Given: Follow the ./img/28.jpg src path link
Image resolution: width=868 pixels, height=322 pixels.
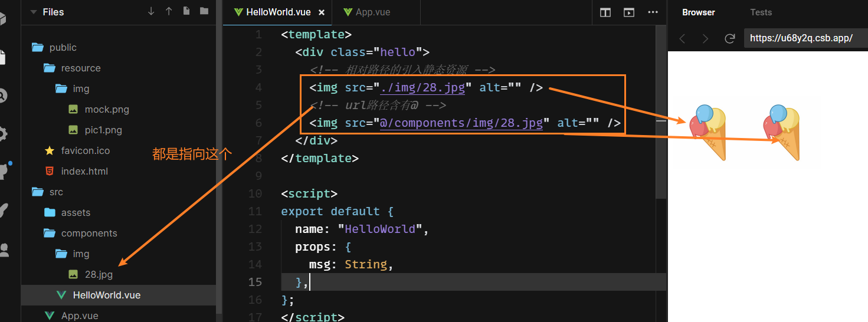Looking at the screenshot, I should (422, 88).
